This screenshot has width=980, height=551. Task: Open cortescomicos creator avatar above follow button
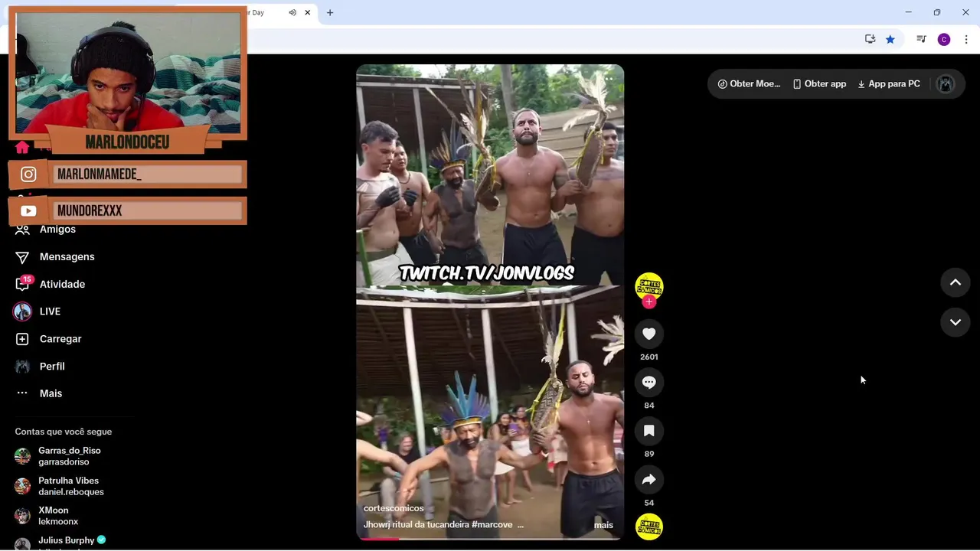pos(648,285)
